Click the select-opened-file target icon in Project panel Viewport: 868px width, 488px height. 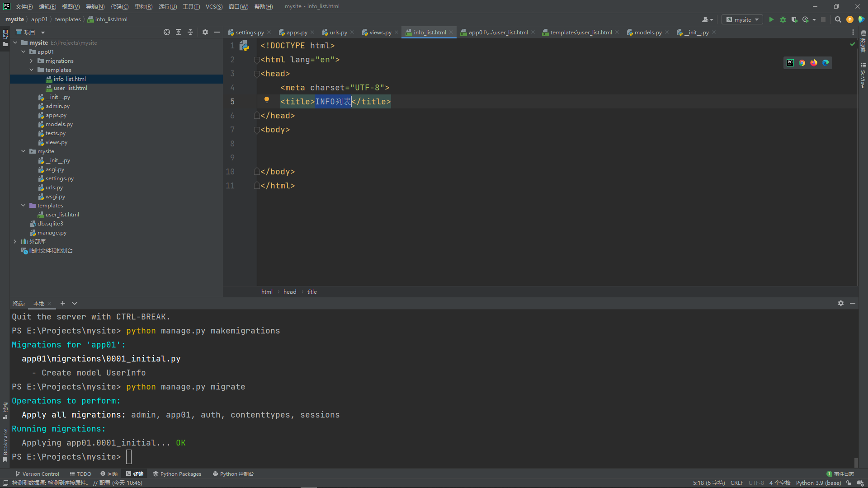click(167, 32)
